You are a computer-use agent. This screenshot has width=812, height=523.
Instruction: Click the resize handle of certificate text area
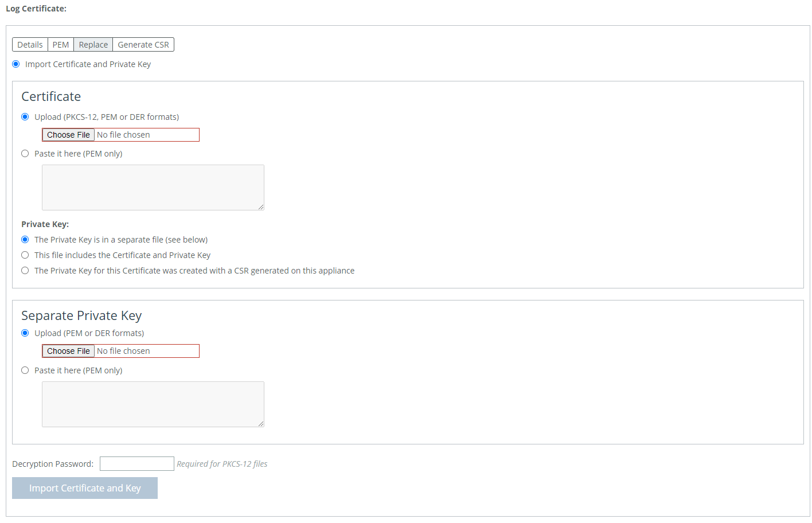click(x=261, y=207)
